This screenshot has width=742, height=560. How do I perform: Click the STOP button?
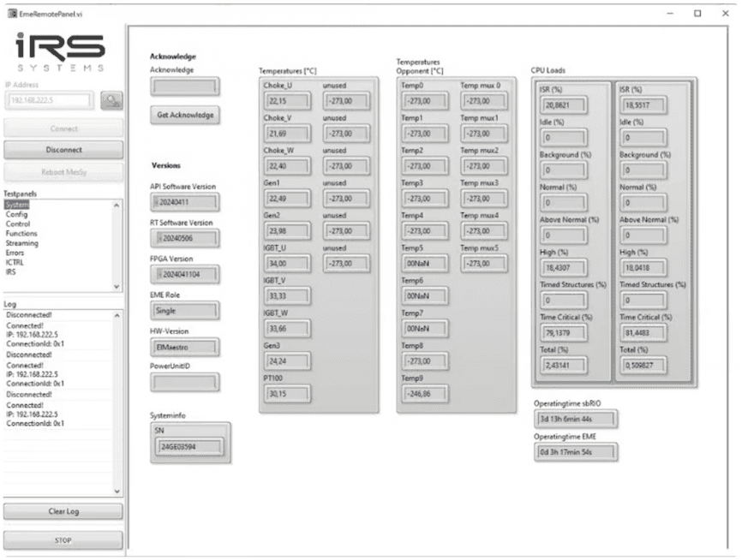click(63, 540)
